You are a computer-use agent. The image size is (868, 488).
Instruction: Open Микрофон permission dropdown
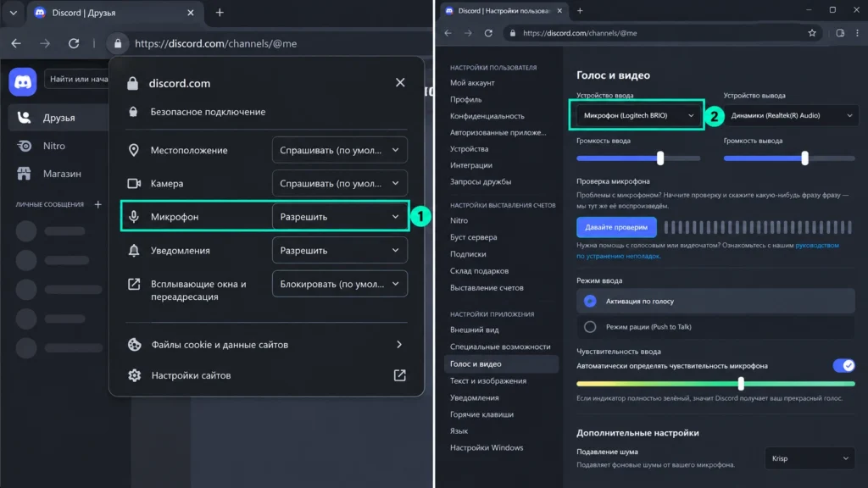[339, 216]
